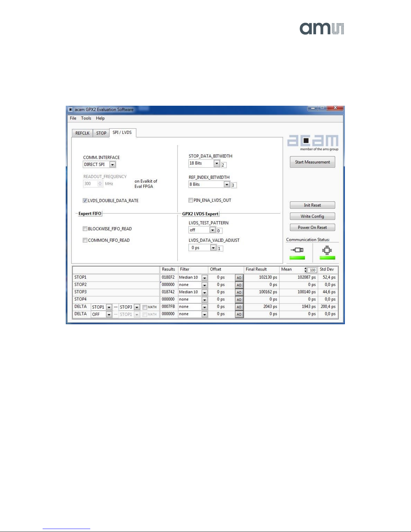
Task: Click the STOP1 mean value 102087 ps
Action: [307, 277]
